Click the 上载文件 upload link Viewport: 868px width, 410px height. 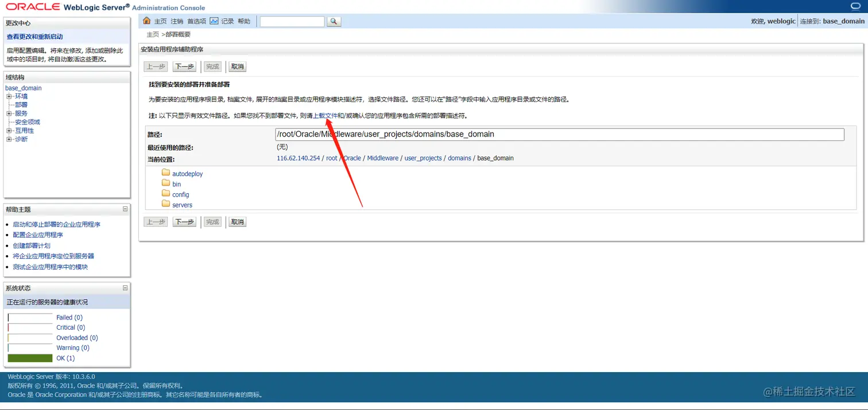click(325, 116)
